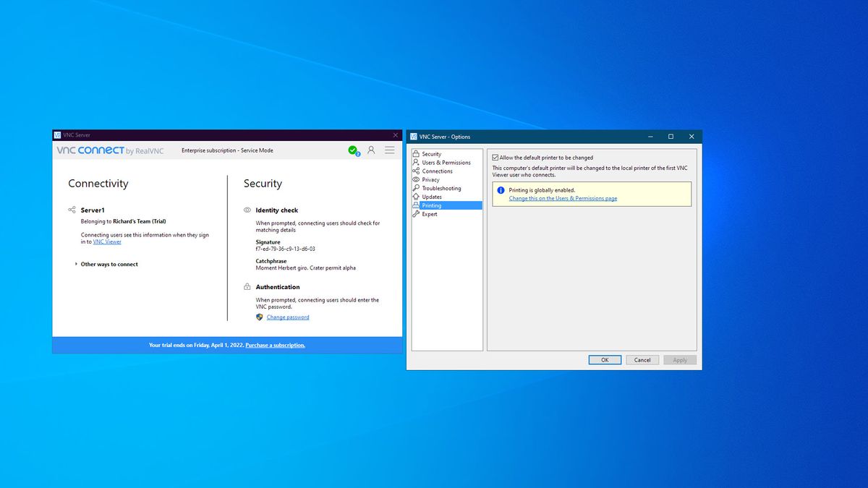Expand Other ways to connect
Viewport: 868px width, 488px height.
(x=109, y=264)
